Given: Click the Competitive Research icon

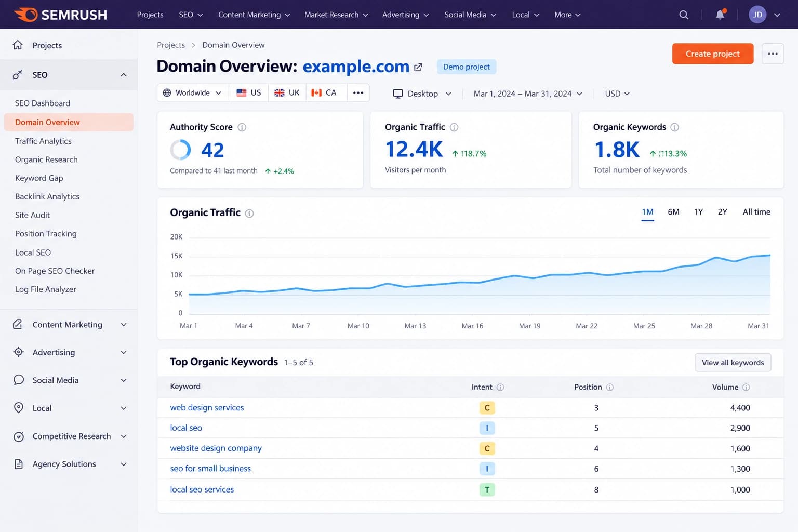Looking at the screenshot, I should click(x=18, y=436).
